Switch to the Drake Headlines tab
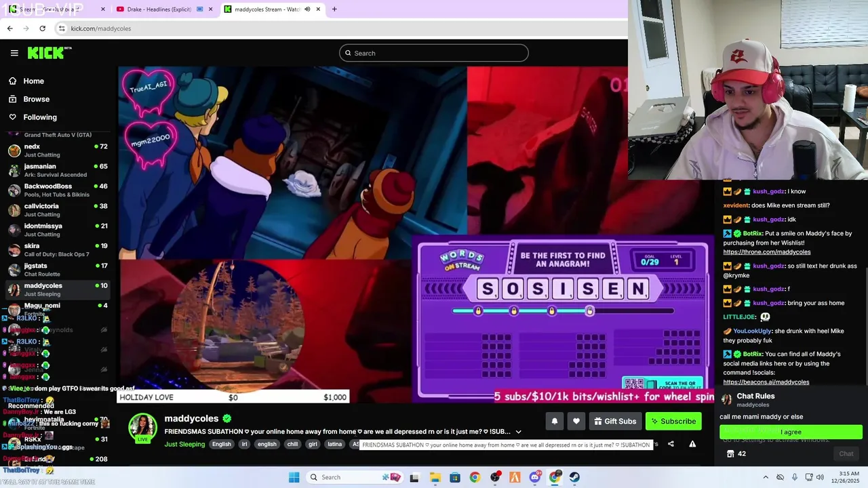Screen dimensions: 868x488 point(163,9)
